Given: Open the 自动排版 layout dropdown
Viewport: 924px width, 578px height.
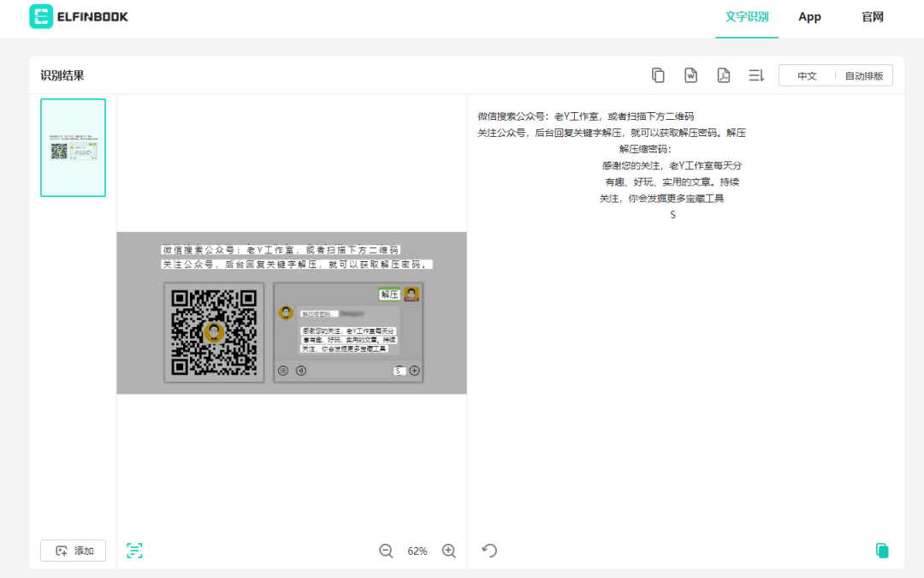Looking at the screenshot, I should pos(864,75).
